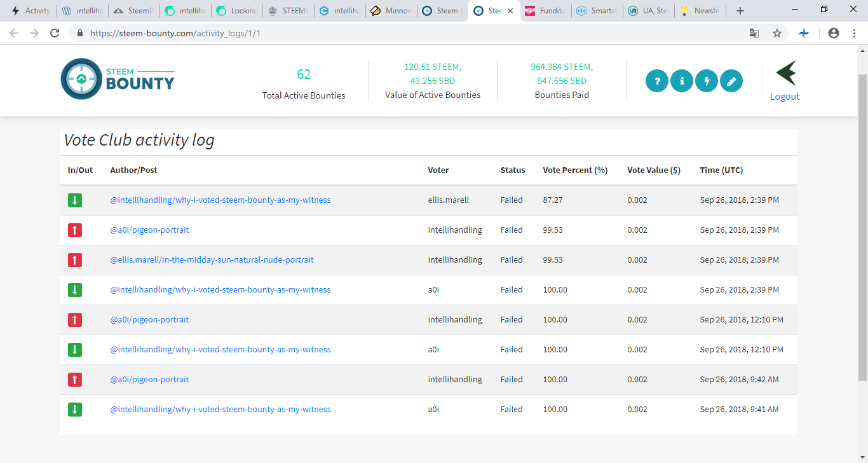The width and height of the screenshot is (868, 463).
Task: Click the site lock icon in address bar
Action: pos(80,33)
